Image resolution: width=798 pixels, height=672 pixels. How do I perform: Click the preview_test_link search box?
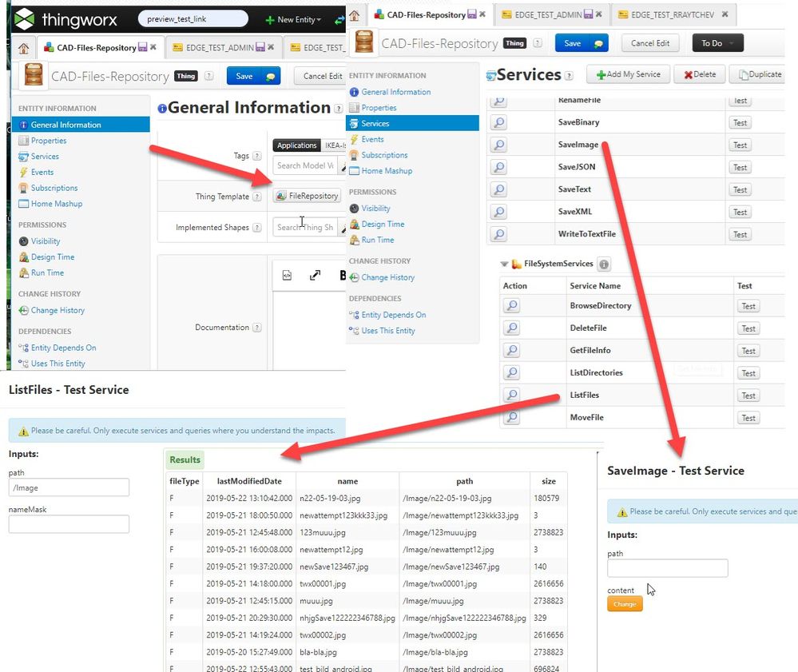click(193, 19)
